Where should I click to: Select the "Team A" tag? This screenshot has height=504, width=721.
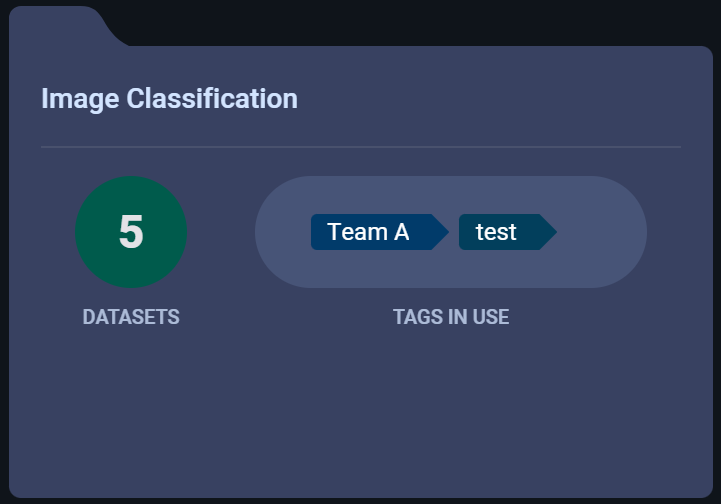(370, 232)
